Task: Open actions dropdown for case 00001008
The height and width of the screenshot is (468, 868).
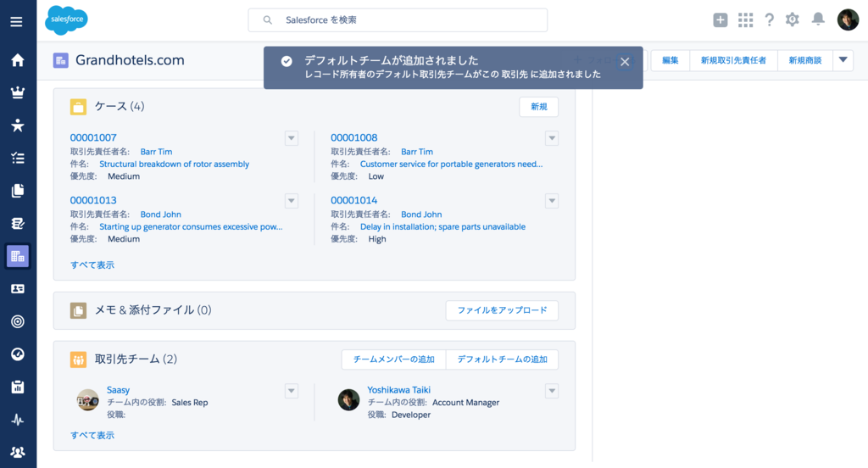Action: point(552,138)
